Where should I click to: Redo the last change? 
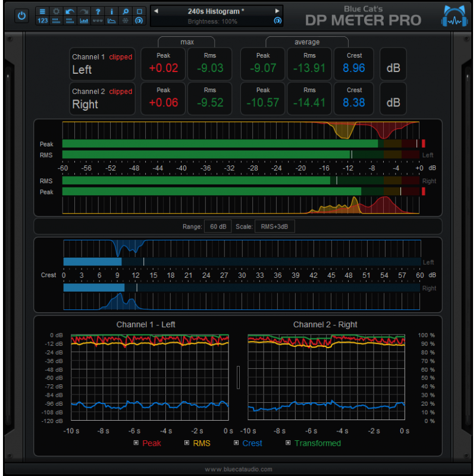tap(84, 11)
